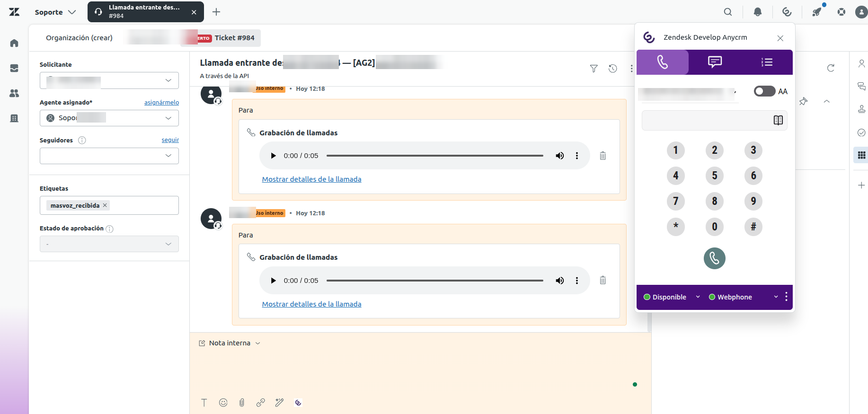
Task: Open the Seguidores dropdown
Action: pos(109,156)
